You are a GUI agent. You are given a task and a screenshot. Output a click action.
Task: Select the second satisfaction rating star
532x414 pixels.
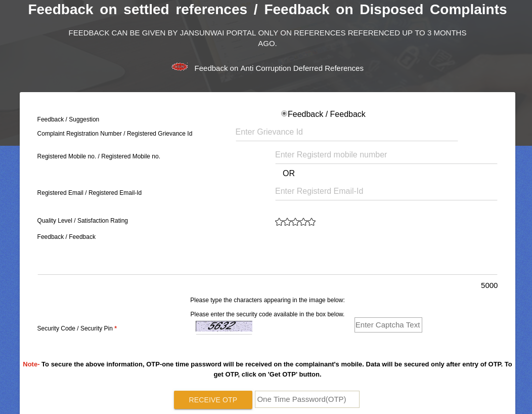(287, 222)
